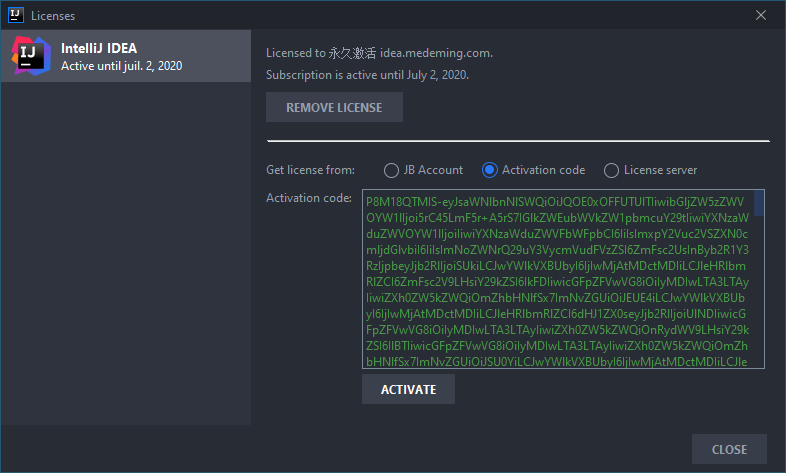
Task: Click the 'Licensed to' text line
Action: 379,53
